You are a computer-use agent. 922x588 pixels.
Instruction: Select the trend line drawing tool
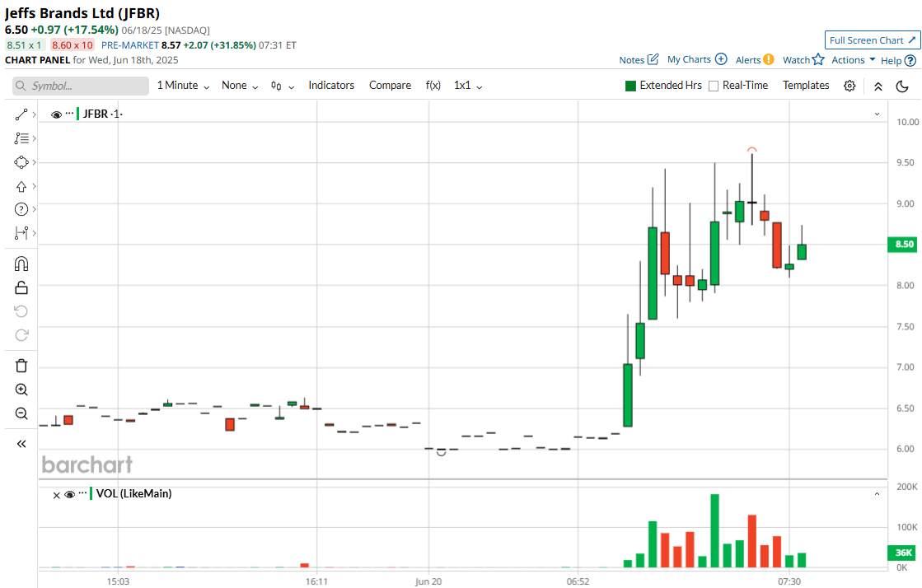[21, 114]
